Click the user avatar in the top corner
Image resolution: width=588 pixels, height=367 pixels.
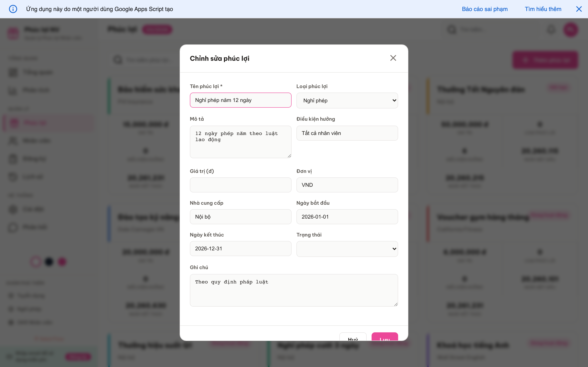570,29
